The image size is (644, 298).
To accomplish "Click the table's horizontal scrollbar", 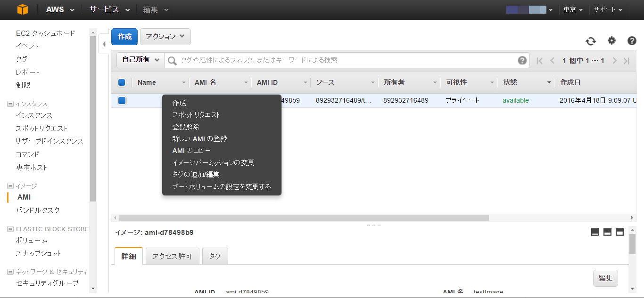I will pyautogui.click(x=304, y=217).
